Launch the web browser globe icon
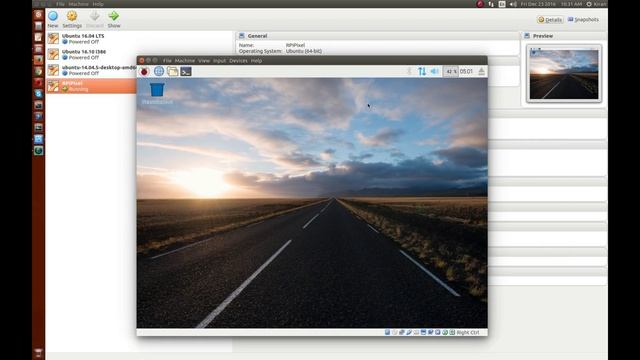 [x=159, y=71]
